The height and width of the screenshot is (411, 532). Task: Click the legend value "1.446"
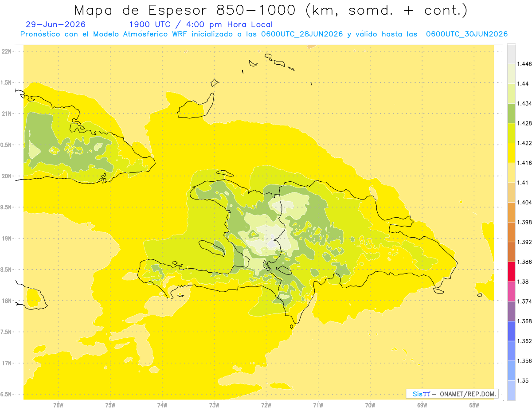tap(524, 64)
